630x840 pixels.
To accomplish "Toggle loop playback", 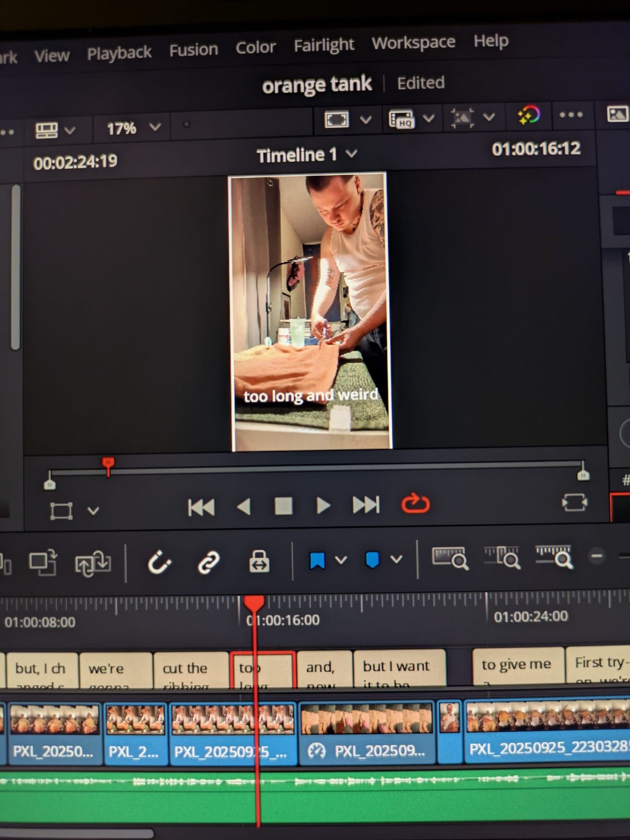I will [x=415, y=503].
